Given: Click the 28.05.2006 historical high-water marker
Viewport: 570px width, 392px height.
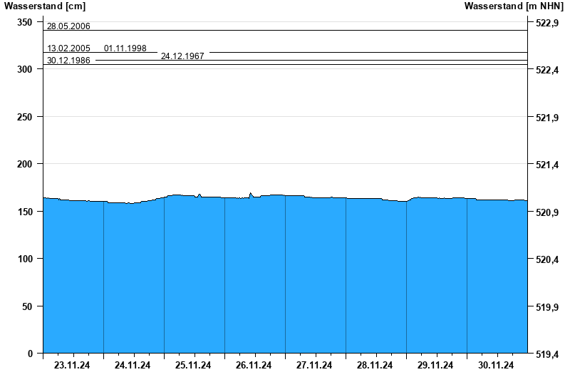Looking at the screenshot, I should [x=68, y=26].
